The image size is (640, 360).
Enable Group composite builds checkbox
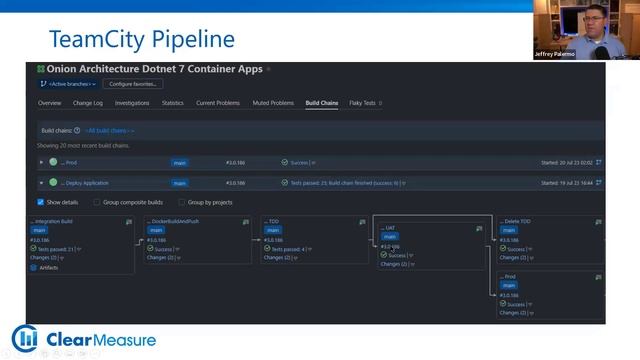pos(97,202)
